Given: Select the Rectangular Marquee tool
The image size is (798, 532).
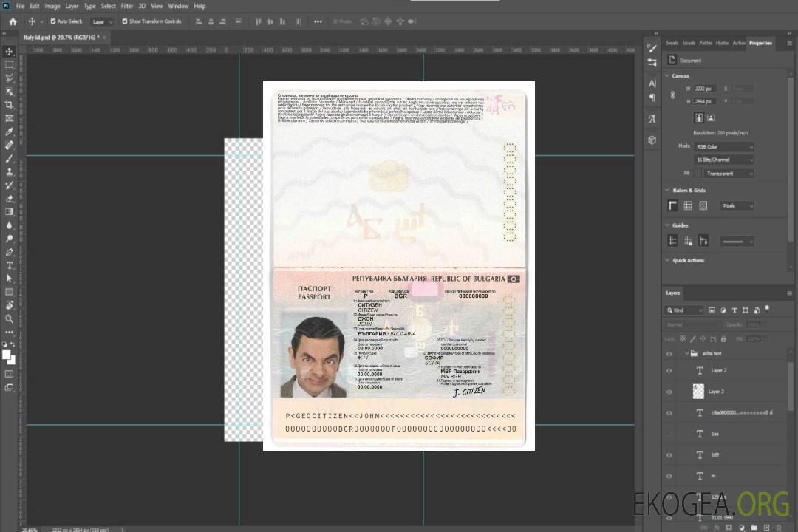Looking at the screenshot, I should click(9, 65).
